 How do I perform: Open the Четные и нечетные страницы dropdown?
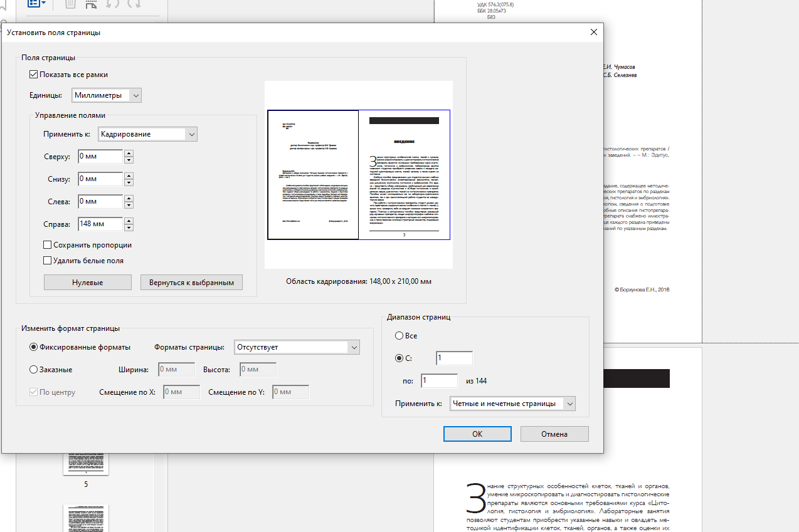coord(513,404)
